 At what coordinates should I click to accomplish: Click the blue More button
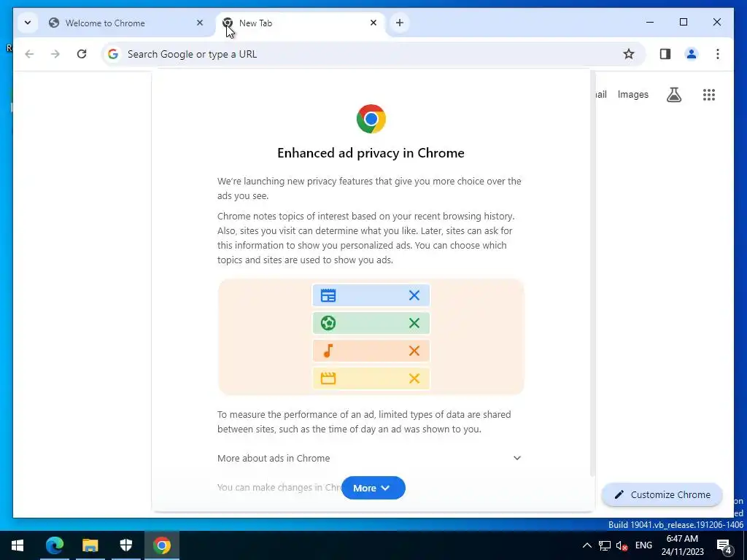pos(373,488)
